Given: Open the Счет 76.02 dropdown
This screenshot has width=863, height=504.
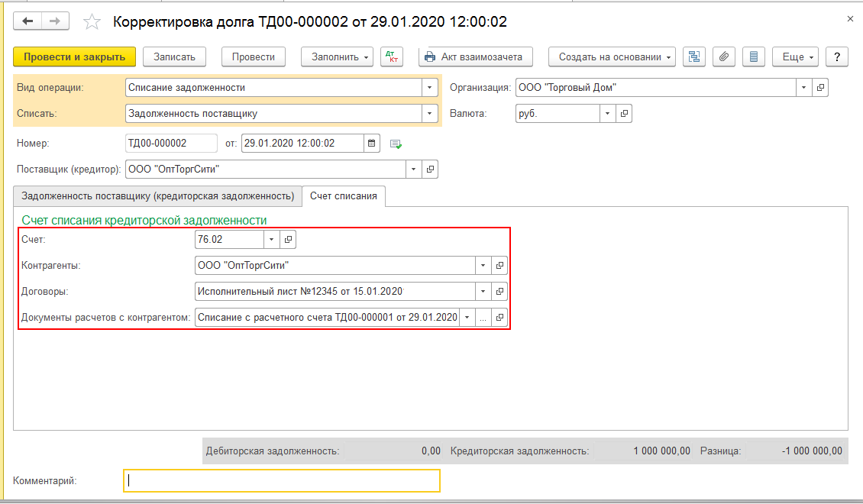Looking at the screenshot, I should point(273,240).
